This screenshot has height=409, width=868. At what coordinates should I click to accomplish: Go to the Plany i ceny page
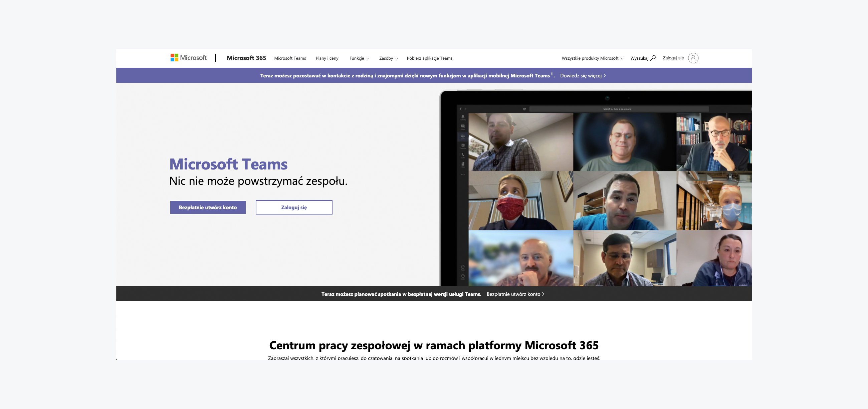pos(327,58)
